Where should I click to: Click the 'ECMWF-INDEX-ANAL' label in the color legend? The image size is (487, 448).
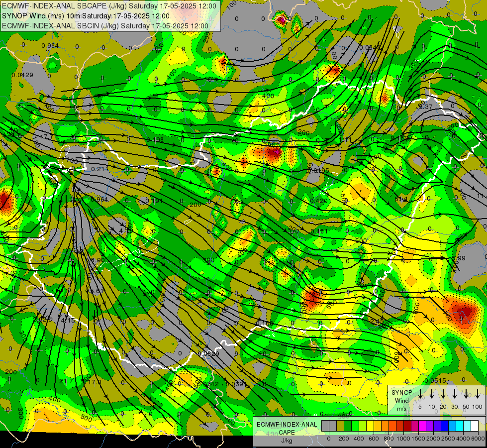[x=287, y=425]
